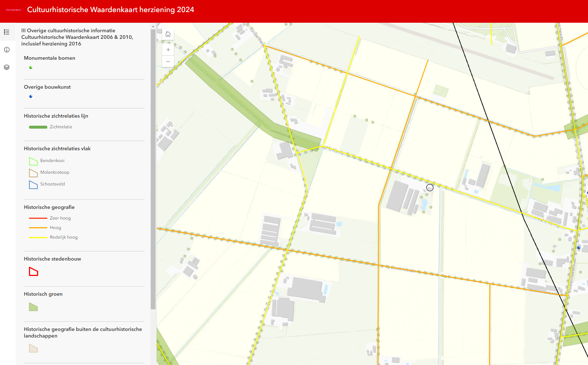The width and height of the screenshot is (588, 365).
Task: Click the red Zeer hoog line swatch
Action: click(38, 218)
